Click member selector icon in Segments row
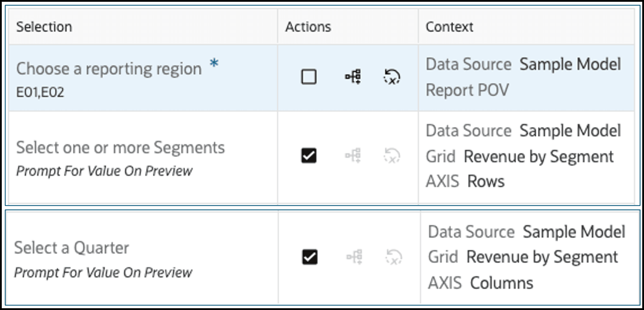Viewport: 644px width, 310px height. (353, 156)
